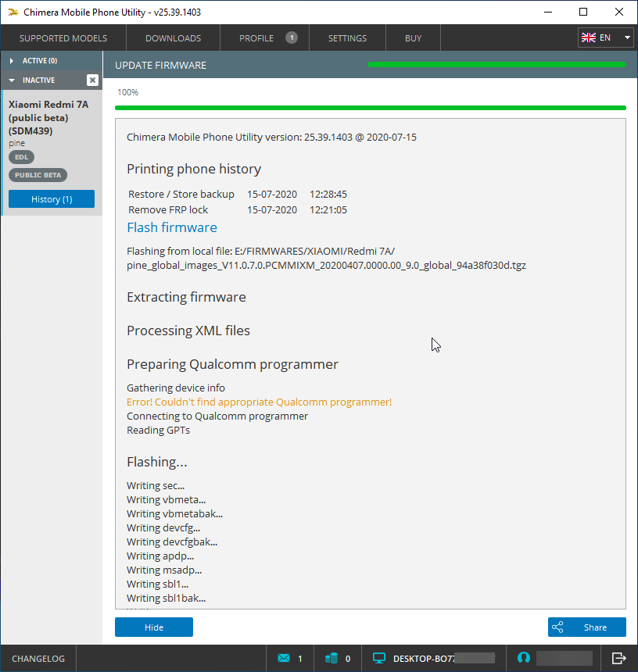This screenshot has height=672, width=638.
Task: Open the Supported Models tab
Action: pos(63,38)
